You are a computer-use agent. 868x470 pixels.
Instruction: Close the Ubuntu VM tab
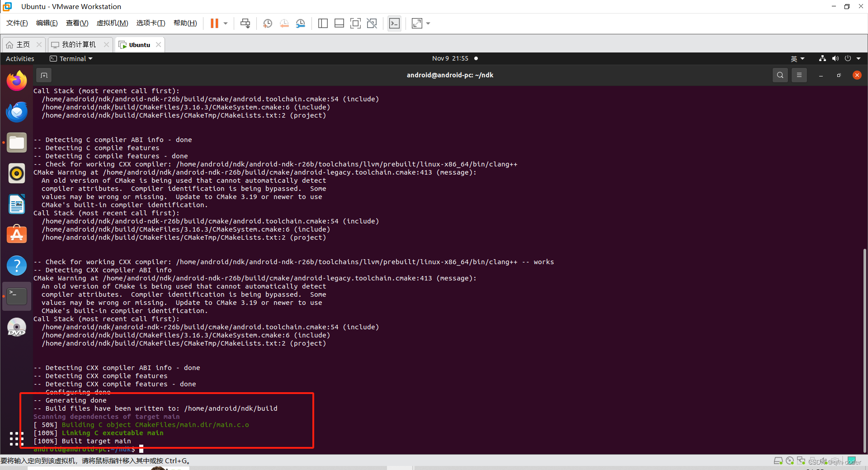(x=158, y=44)
